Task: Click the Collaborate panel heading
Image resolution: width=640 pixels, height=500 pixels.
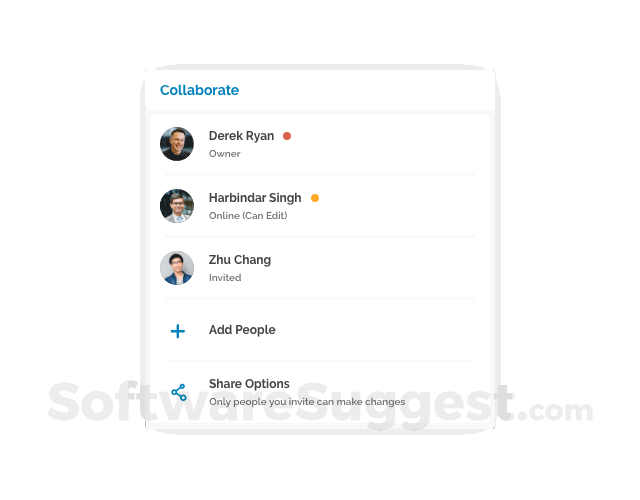Action: tap(199, 90)
